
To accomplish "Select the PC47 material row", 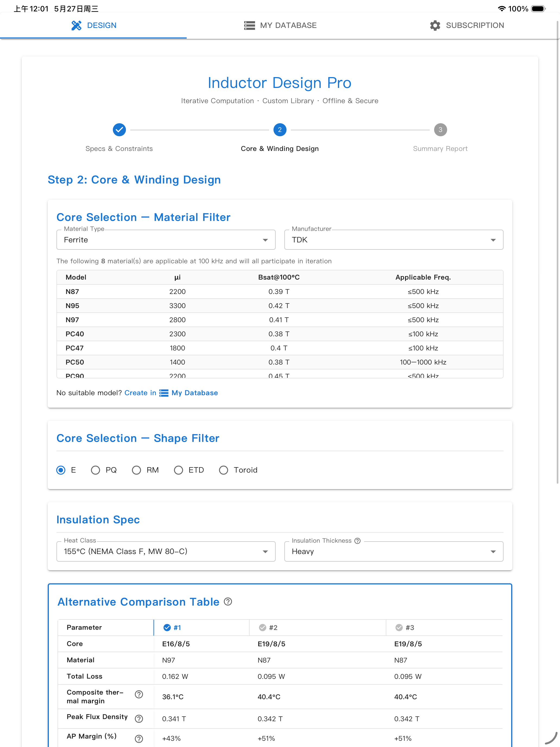I will 280,348.
